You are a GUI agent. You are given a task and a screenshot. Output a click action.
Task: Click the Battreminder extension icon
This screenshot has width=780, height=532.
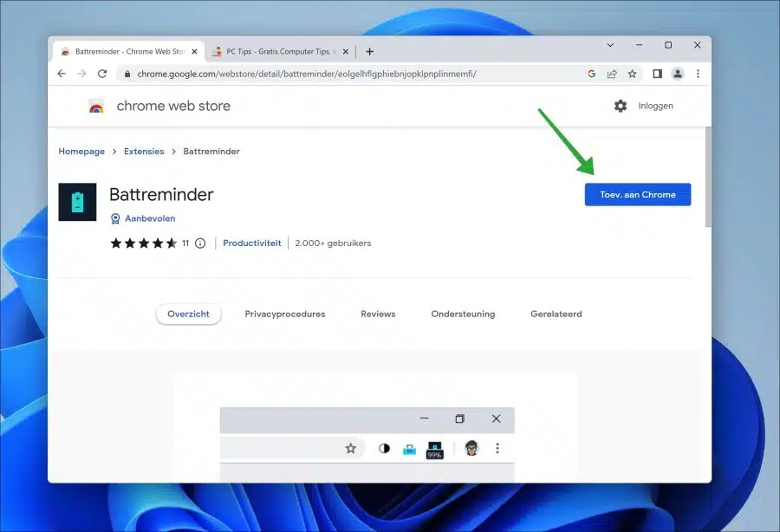77,202
